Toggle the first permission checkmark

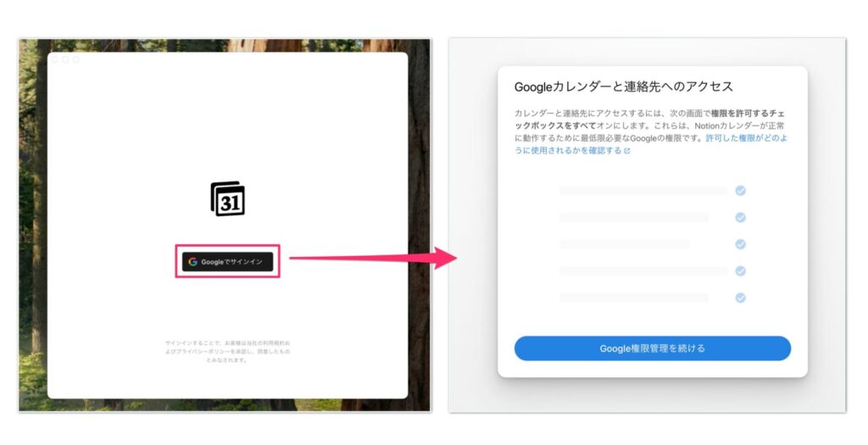740,191
